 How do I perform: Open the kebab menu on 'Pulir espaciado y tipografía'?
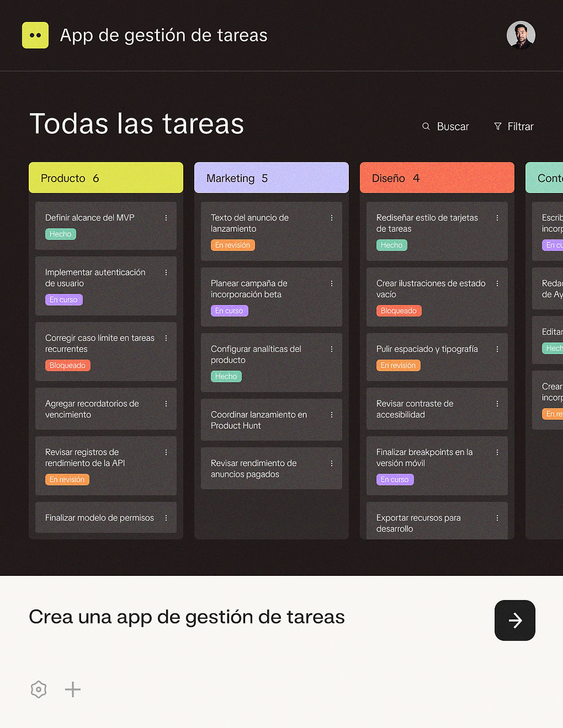[497, 349]
